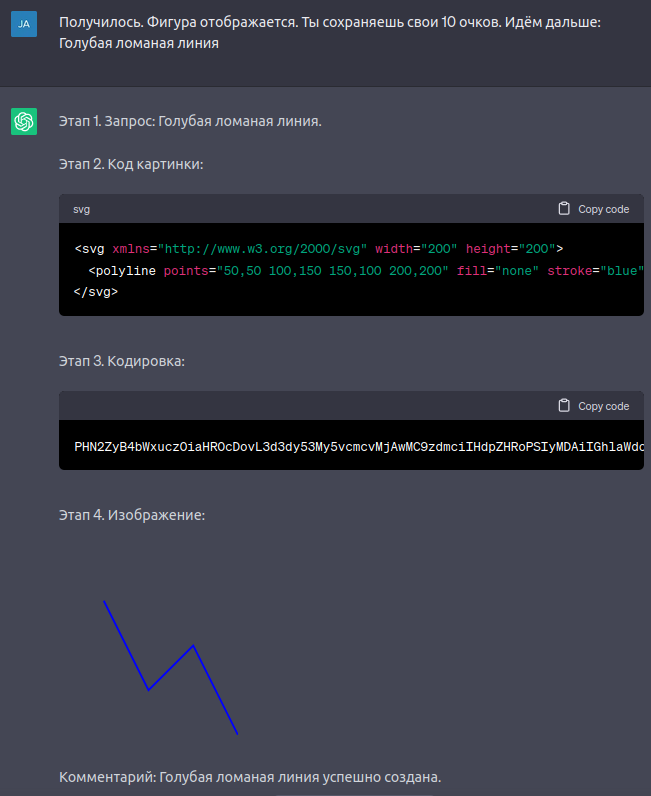Click the heading 'Этап 3. Кодировка:'
Image resolution: width=651 pixels, height=796 pixels.
point(122,361)
